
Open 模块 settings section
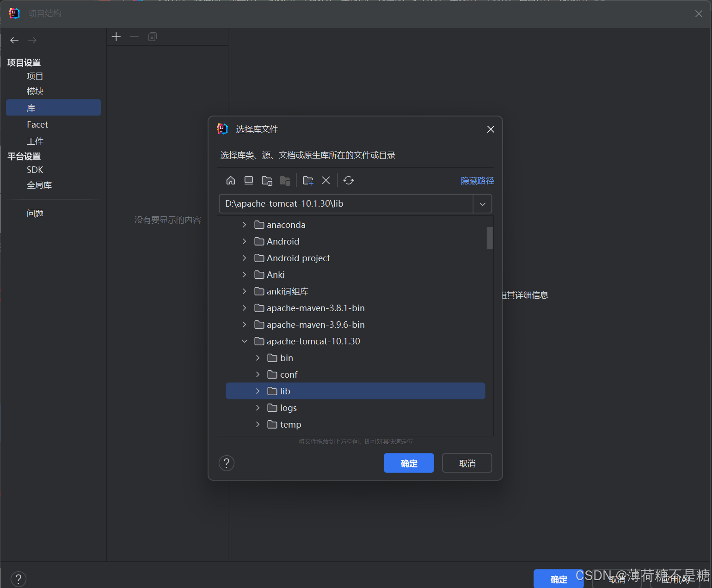click(35, 92)
